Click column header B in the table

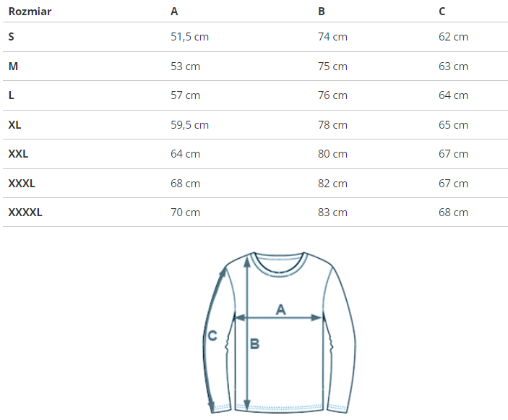tap(322, 12)
